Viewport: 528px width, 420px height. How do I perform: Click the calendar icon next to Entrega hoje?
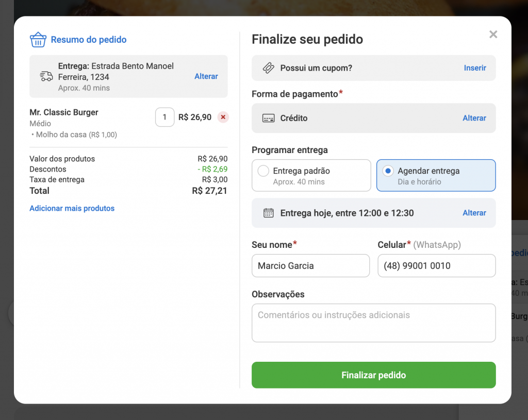click(268, 212)
